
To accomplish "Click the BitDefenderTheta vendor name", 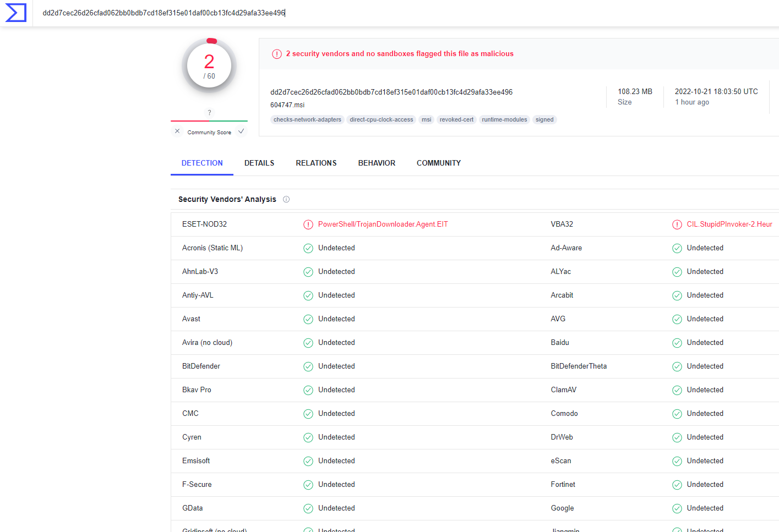I will tap(579, 366).
